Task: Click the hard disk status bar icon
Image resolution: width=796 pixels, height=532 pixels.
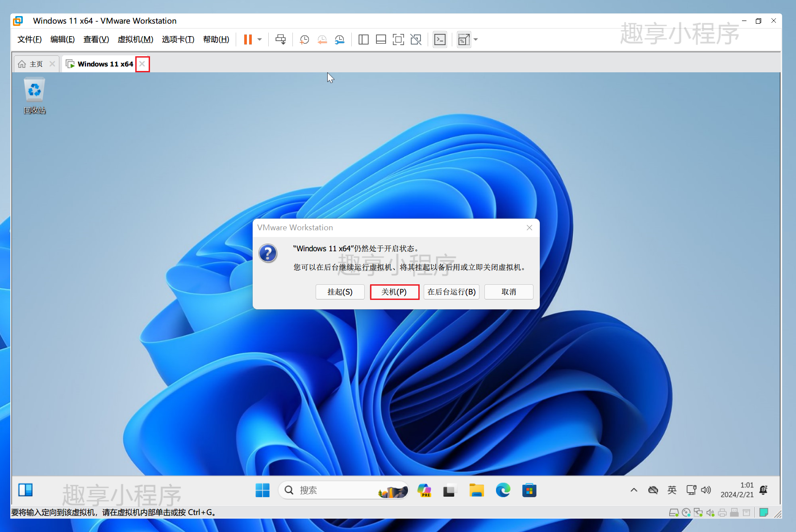Action: point(674,513)
